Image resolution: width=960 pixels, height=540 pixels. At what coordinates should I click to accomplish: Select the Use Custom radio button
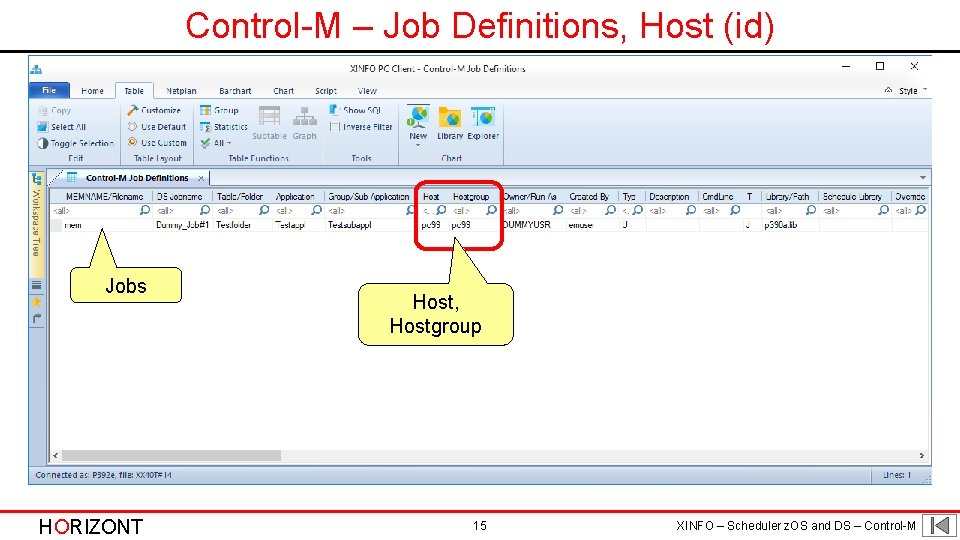pyautogui.click(x=132, y=143)
